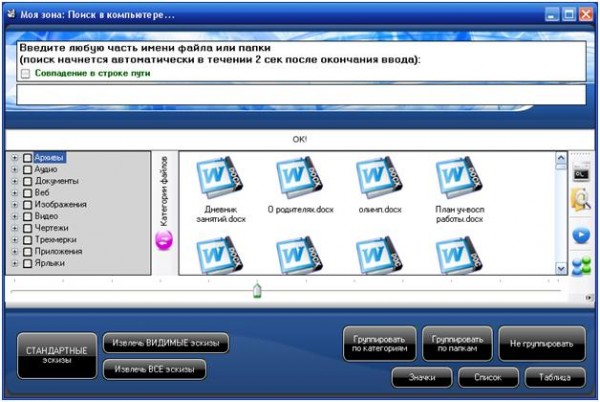Tick the Веб category checkbox
The height and width of the screenshot is (402, 600).
pyautogui.click(x=27, y=193)
